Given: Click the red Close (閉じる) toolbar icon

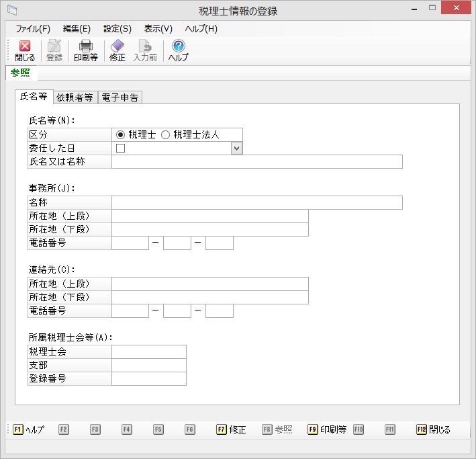Looking at the screenshot, I should tap(25, 46).
